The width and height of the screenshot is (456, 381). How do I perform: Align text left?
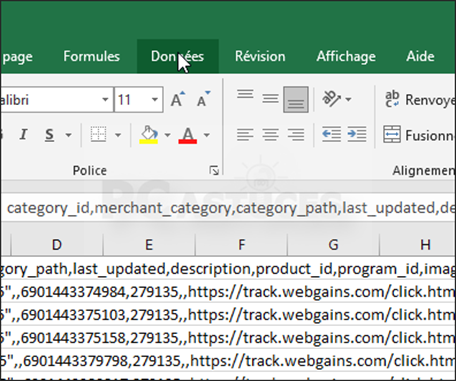tap(245, 135)
